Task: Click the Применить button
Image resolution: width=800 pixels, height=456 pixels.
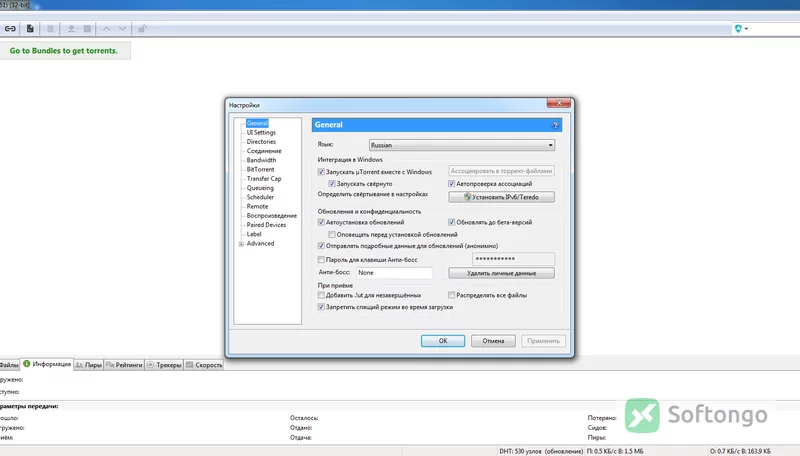Action: [x=543, y=341]
